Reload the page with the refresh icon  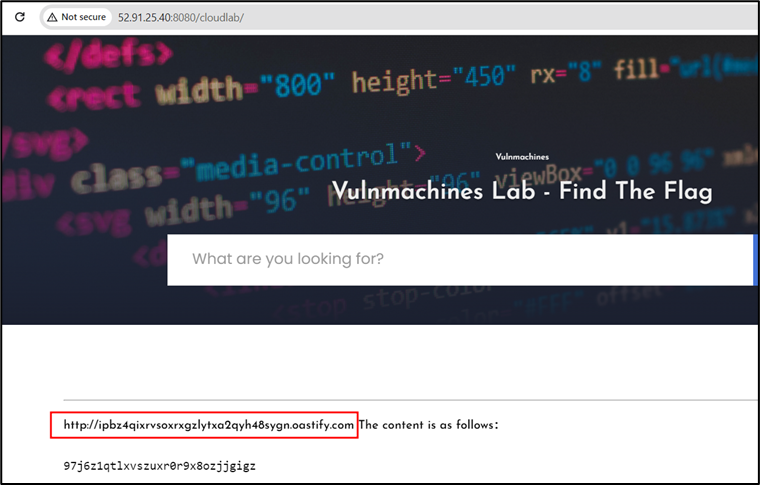click(20, 17)
